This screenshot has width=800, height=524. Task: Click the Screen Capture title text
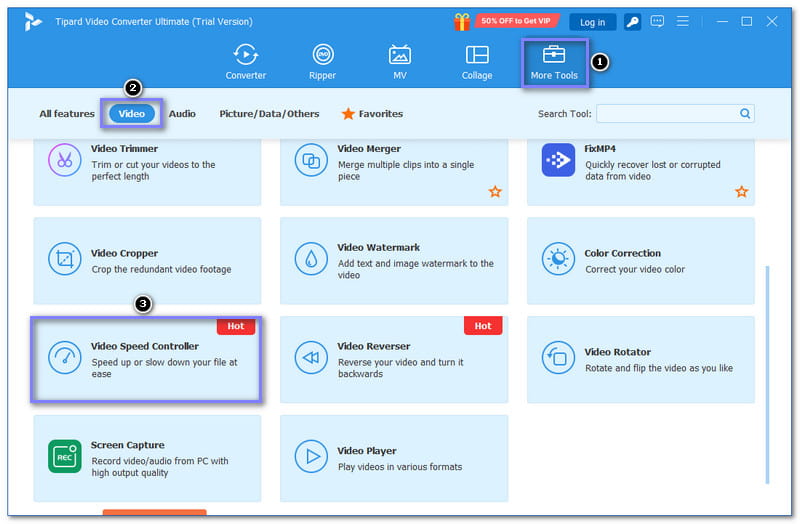[x=128, y=445]
